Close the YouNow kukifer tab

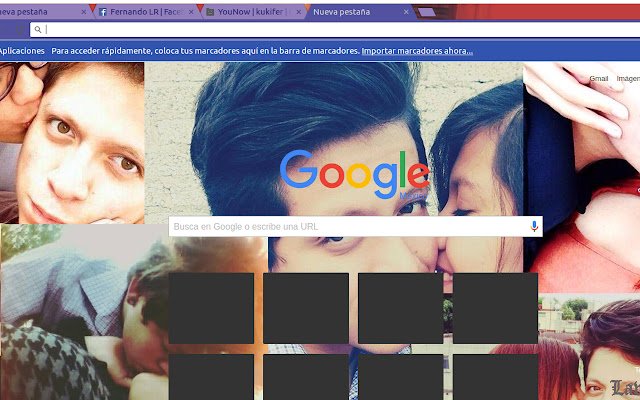pos(298,12)
